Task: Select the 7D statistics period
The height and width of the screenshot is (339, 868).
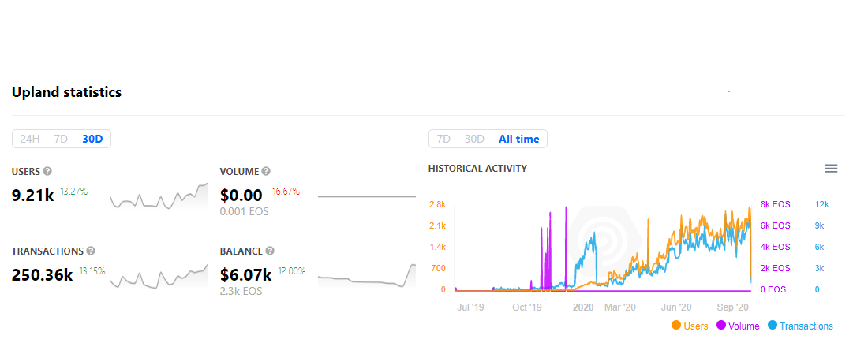Action: (x=61, y=139)
